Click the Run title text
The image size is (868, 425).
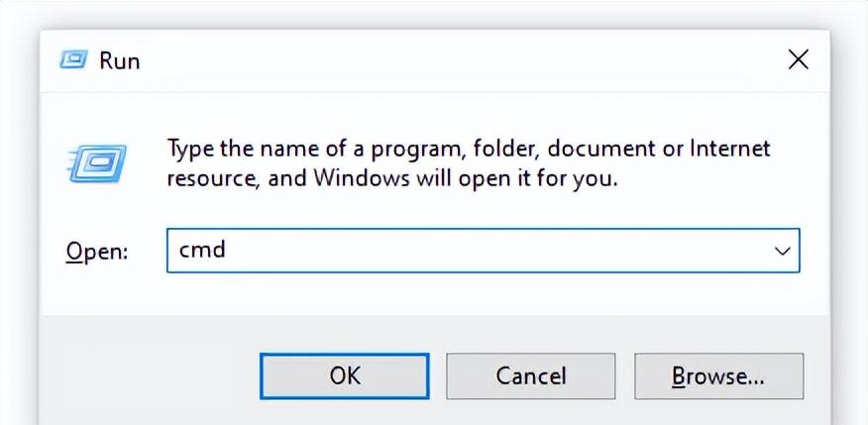(120, 60)
